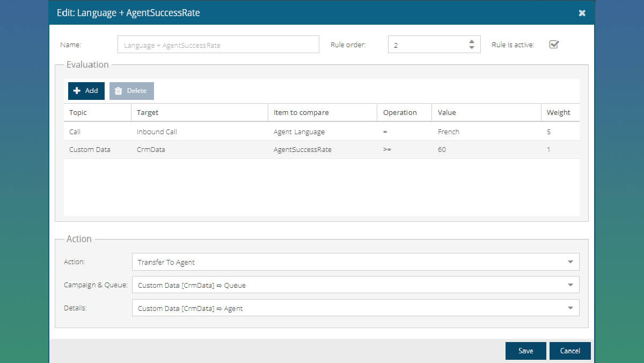Viewport: 644px width, 363px height.
Task: Save the rule changes
Action: pyautogui.click(x=525, y=350)
